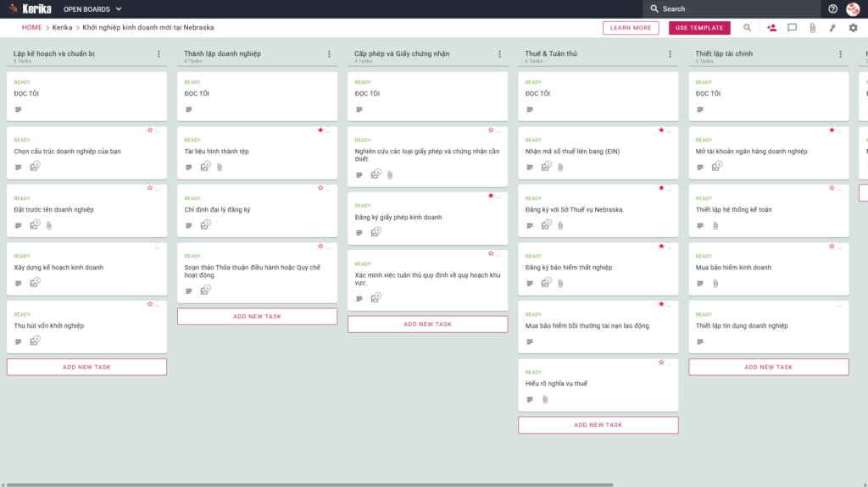The height and width of the screenshot is (487, 868).
Task: Click the Learn More button
Action: (631, 28)
